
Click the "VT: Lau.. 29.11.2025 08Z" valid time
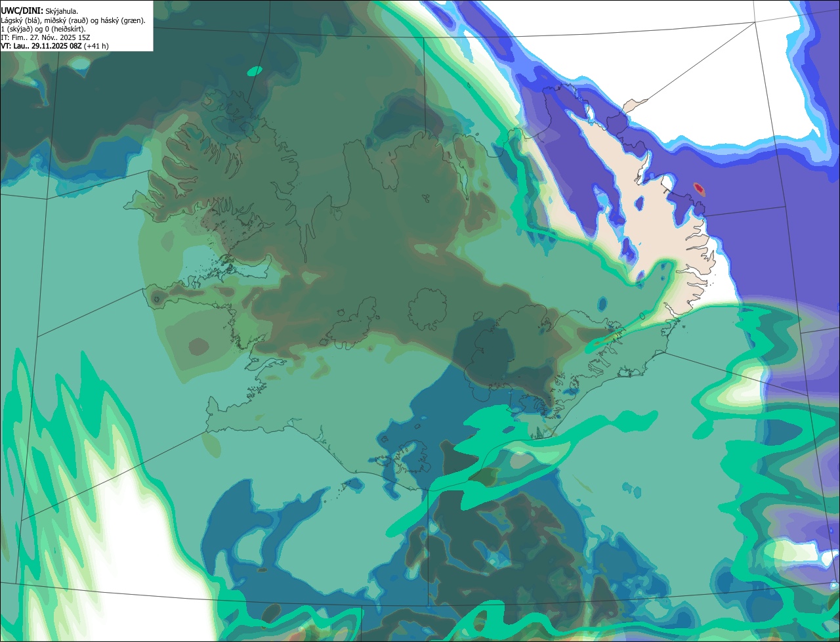click(x=41, y=46)
